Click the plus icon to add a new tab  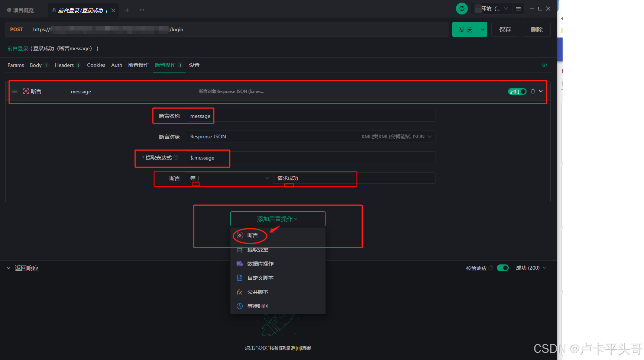coord(127,10)
